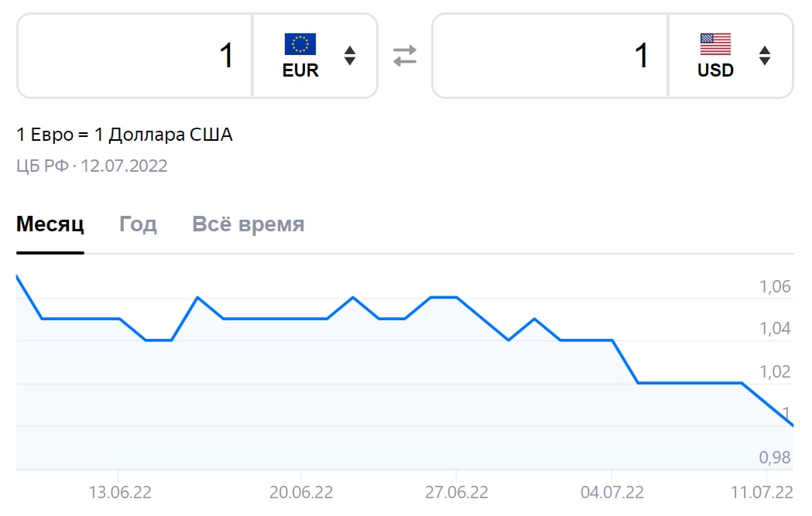
Task: Click the 27.06.22 date on the chart axis
Action: [457, 493]
